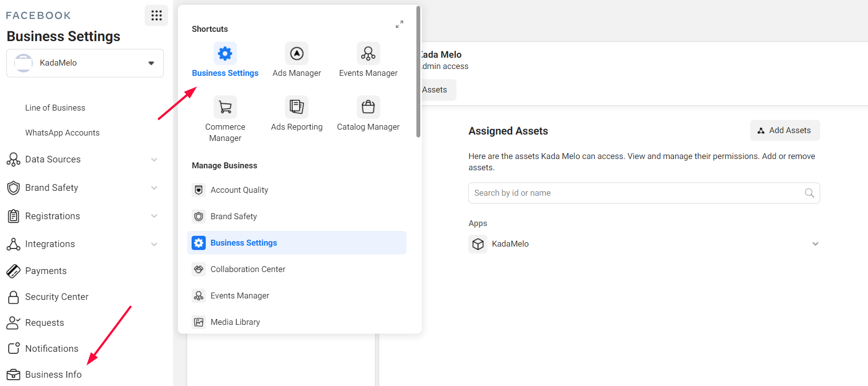Open Catalog Manager bag icon
This screenshot has width=868, height=386.
point(368,107)
